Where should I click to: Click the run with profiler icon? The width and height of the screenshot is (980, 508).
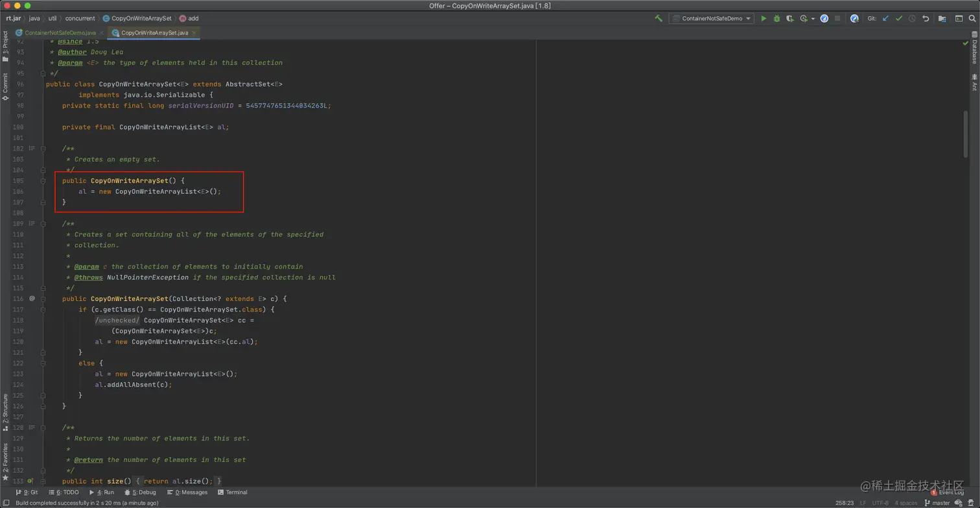click(804, 19)
